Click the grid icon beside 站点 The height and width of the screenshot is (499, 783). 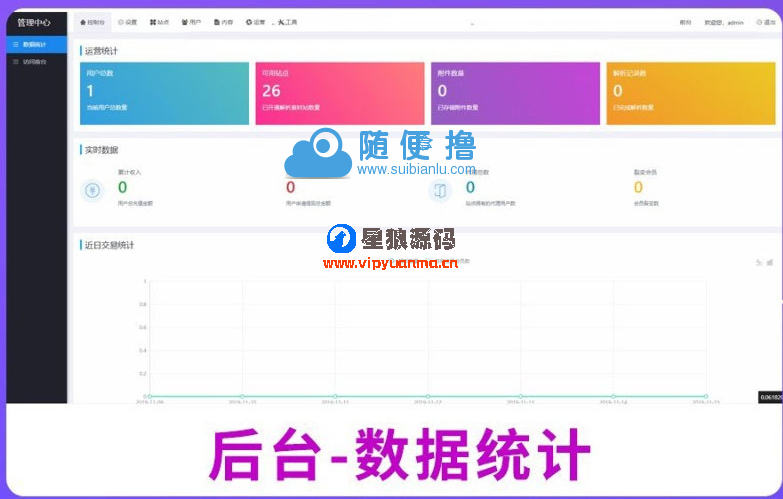(153, 22)
